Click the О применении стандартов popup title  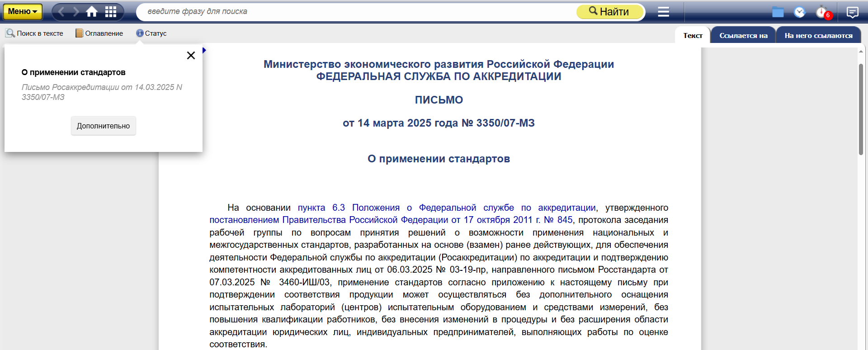[74, 72]
